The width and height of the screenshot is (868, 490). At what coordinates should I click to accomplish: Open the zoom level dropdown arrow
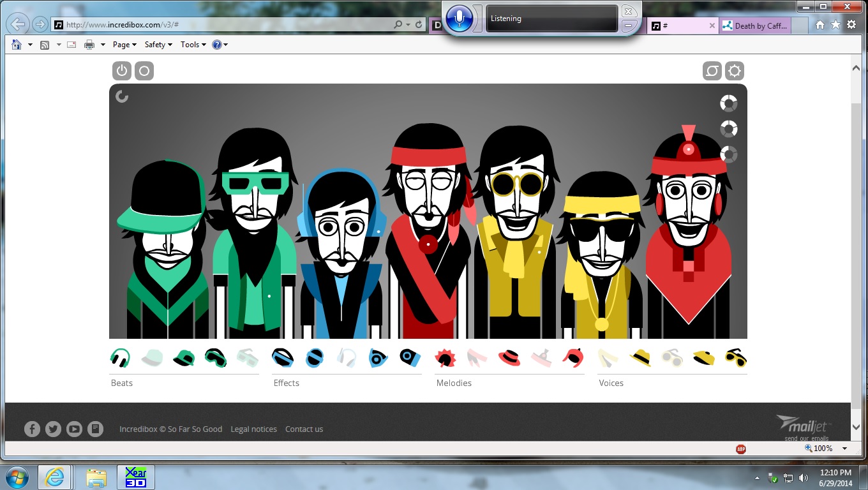click(x=845, y=449)
